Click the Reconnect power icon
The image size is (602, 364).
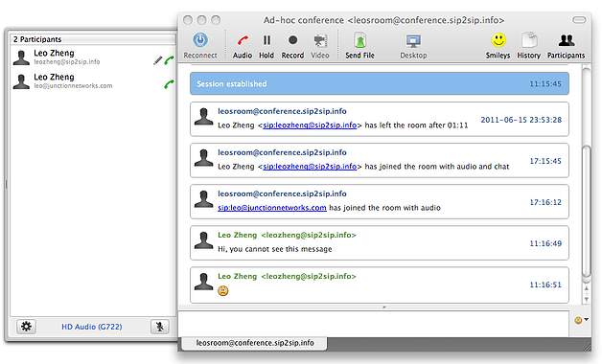pyautogui.click(x=200, y=40)
